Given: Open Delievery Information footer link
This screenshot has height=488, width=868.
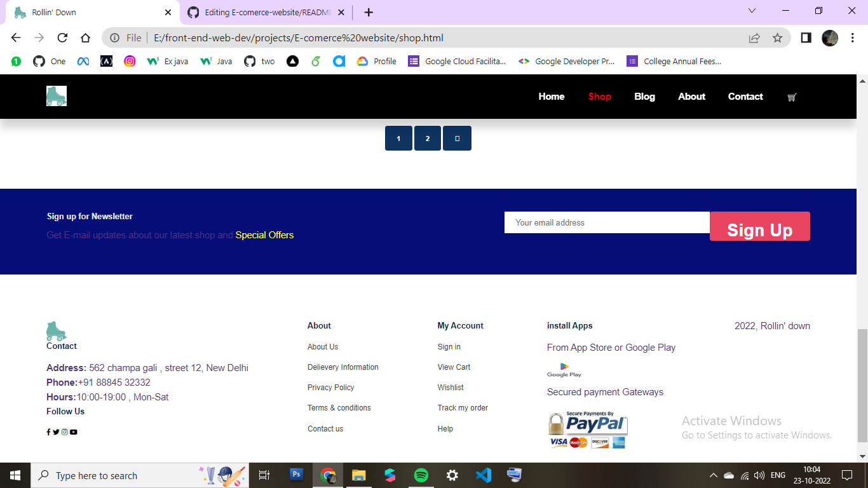Looking at the screenshot, I should (x=342, y=367).
